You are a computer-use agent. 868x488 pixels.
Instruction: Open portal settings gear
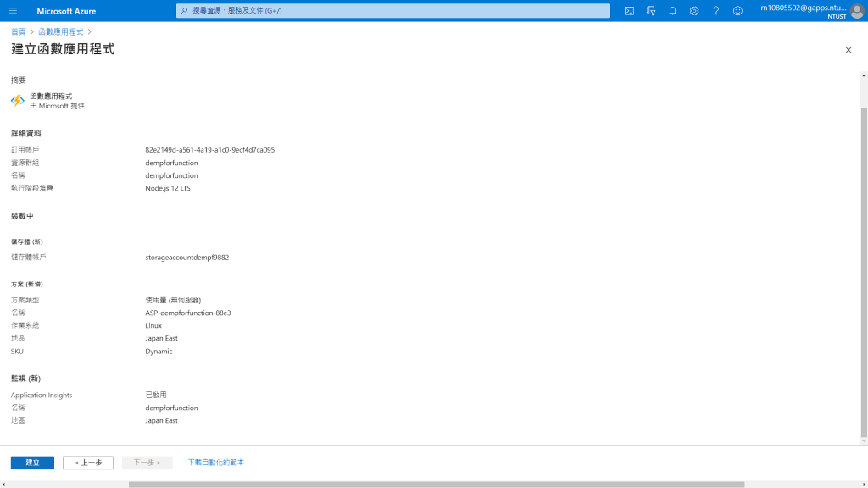coord(694,10)
